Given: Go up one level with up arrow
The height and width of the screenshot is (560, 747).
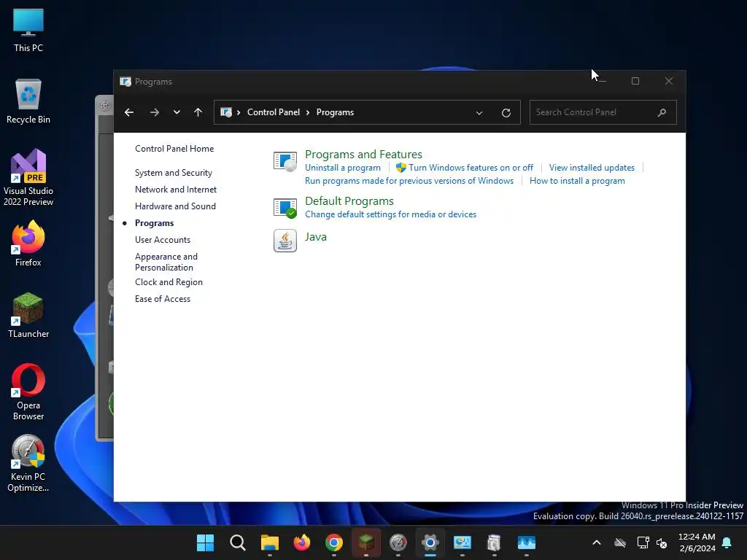Looking at the screenshot, I should pos(198,112).
